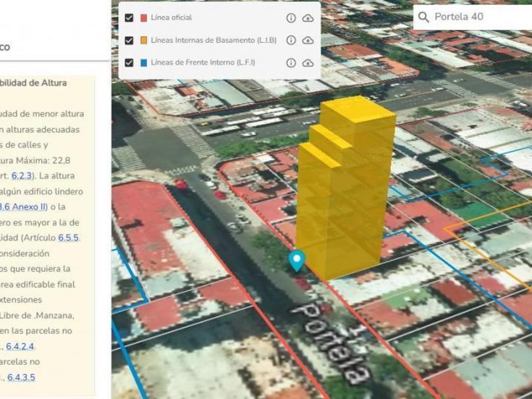Click the Línea oficial layer label
The image size is (532, 399).
[x=172, y=18]
